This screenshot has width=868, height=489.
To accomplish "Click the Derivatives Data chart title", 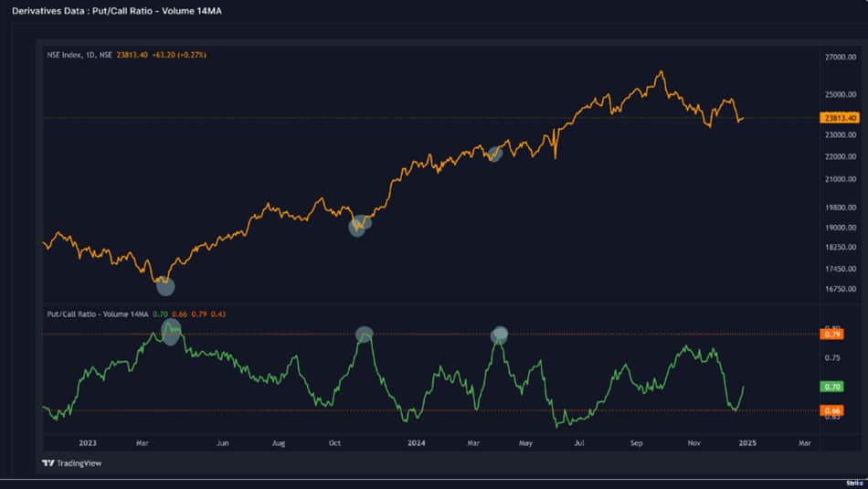I will tap(115, 8).
